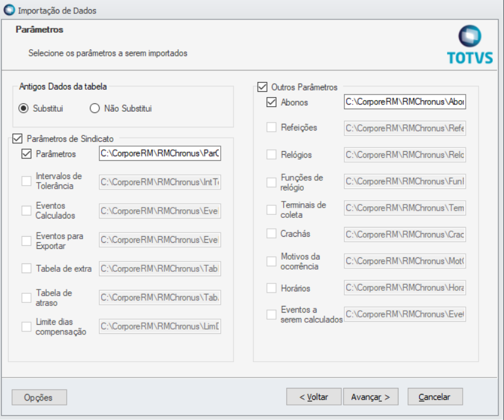Click the Terminais de coleta path field

coord(405,208)
